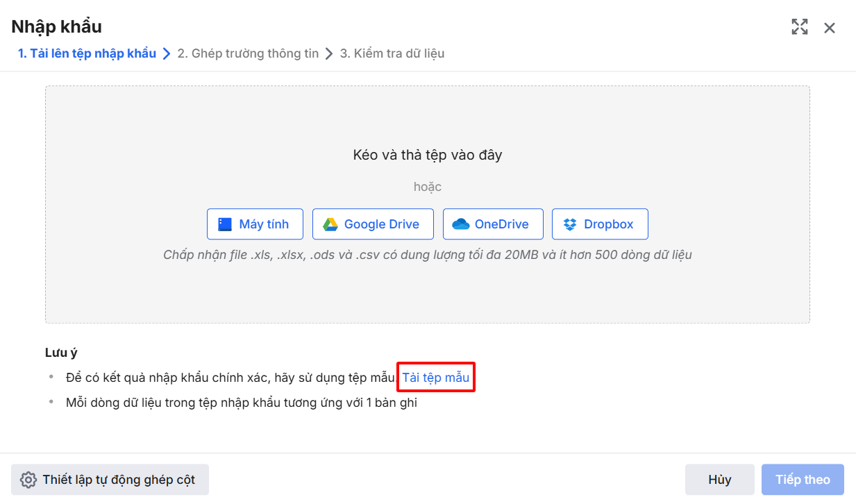Close the Nhập khẩu dialog
Screen dimensions: 856x504
[830, 28]
